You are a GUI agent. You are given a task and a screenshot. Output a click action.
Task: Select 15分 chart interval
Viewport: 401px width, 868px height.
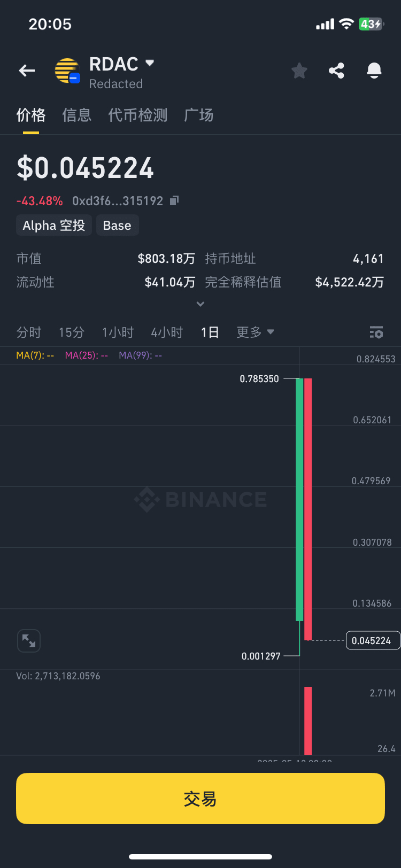(72, 332)
